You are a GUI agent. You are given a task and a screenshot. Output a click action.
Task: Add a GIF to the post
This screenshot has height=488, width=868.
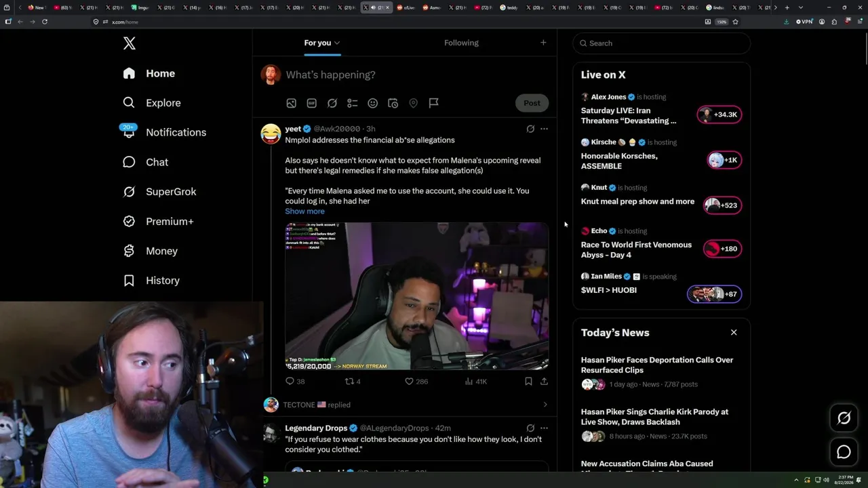[311, 103]
